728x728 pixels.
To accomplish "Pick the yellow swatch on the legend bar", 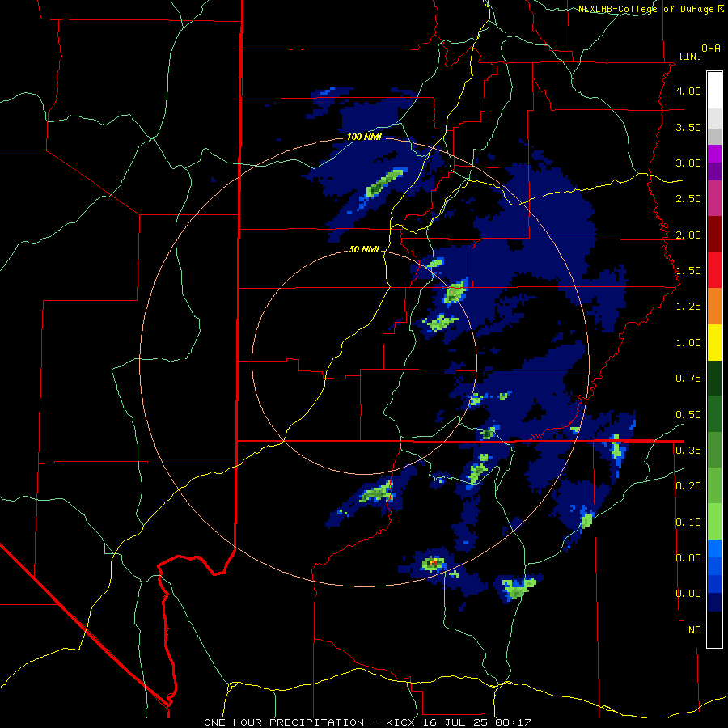I will (x=714, y=342).
